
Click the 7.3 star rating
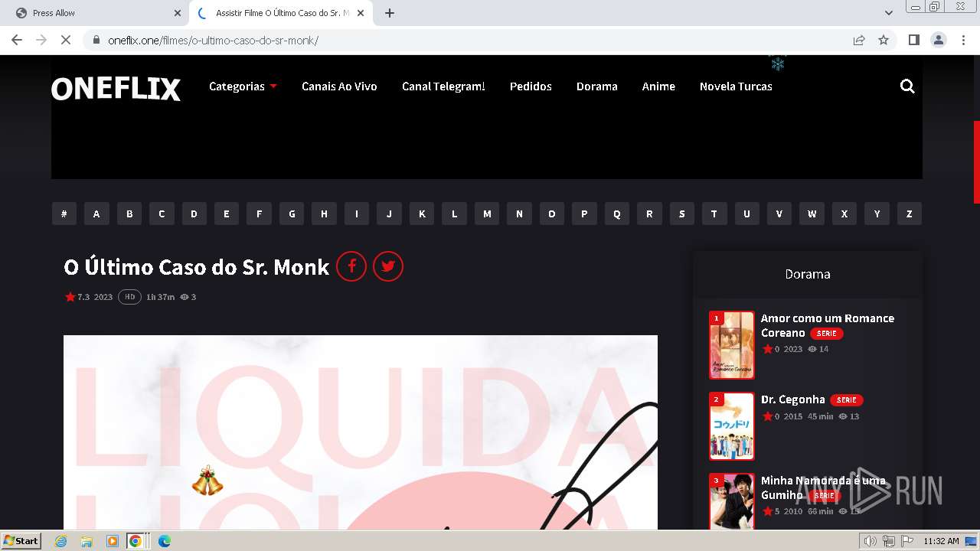78,297
